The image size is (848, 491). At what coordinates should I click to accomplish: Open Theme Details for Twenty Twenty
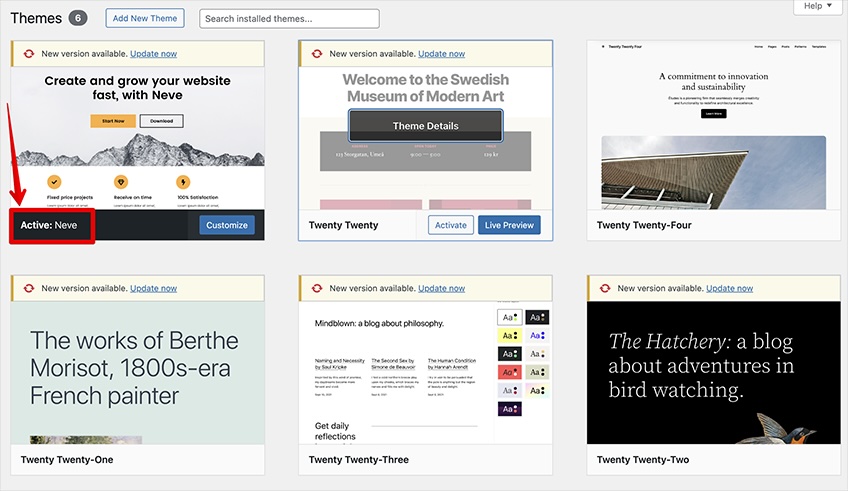click(426, 125)
